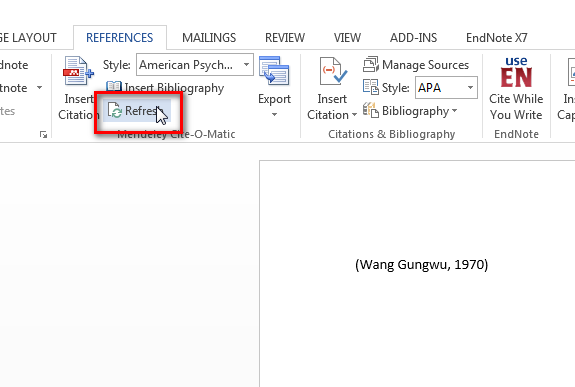
Task: Open the REVIEW tab
Action: (x=285, y=38)
